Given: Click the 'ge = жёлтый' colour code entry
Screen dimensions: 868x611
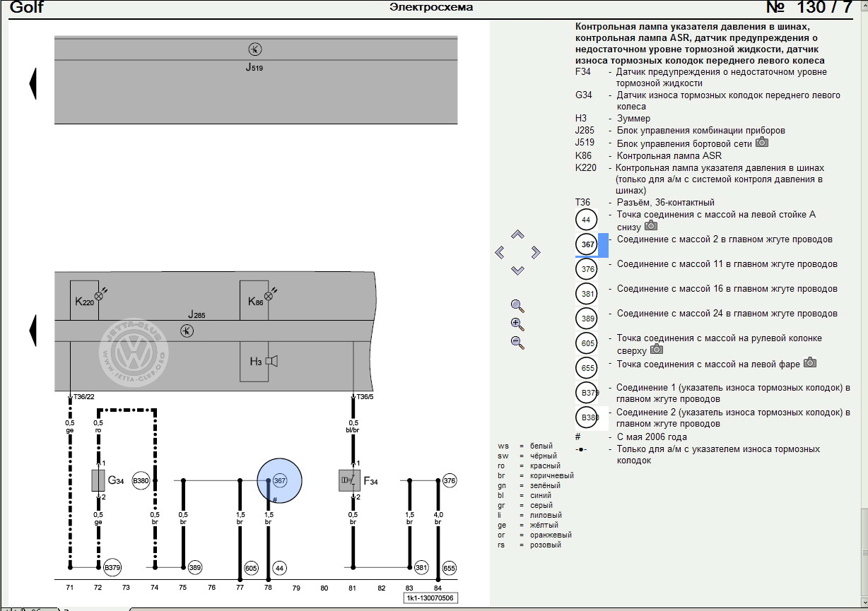Looking at the screenshot, I should click(x=528, y=525).
